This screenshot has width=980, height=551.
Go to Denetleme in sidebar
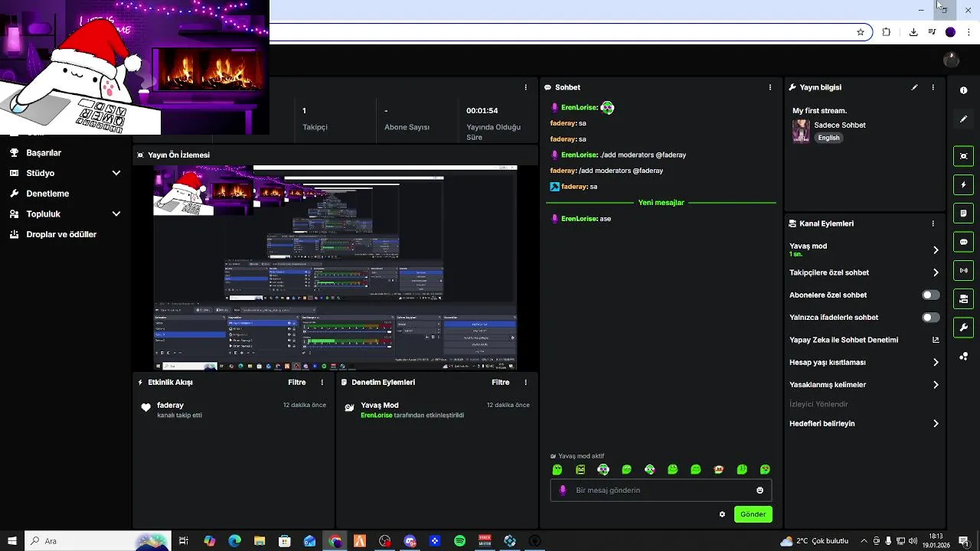pyautogui.click(x=47, y=194)
